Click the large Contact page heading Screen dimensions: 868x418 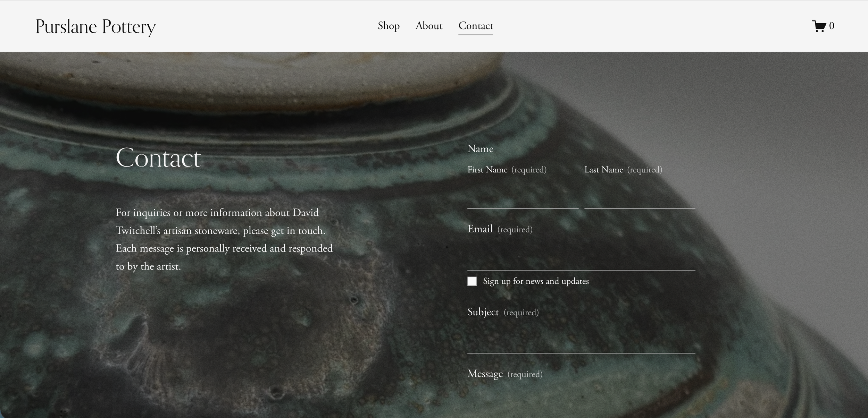pos(158,158)
